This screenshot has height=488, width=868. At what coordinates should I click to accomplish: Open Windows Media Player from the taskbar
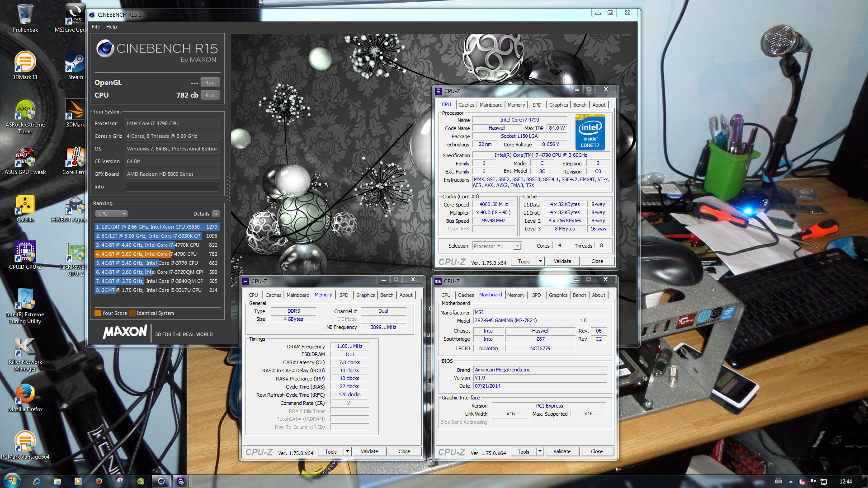78,481
